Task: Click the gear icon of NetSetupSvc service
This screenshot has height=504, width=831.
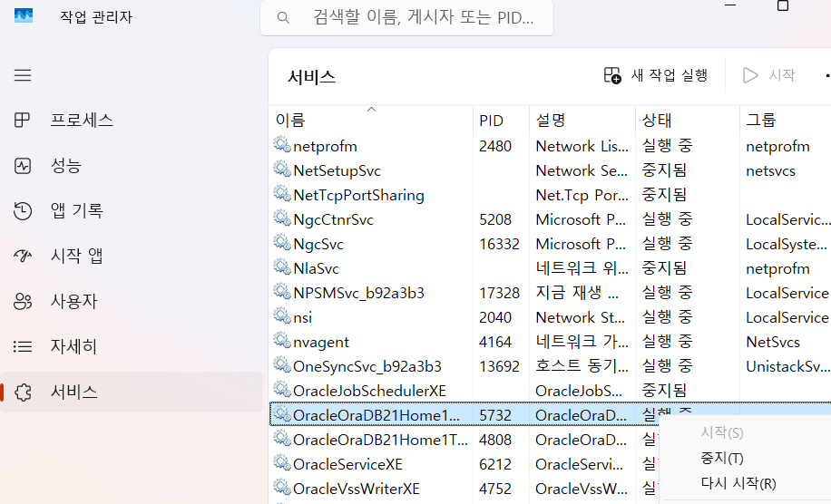Action: pyautogui.click(x=282, y=169)
